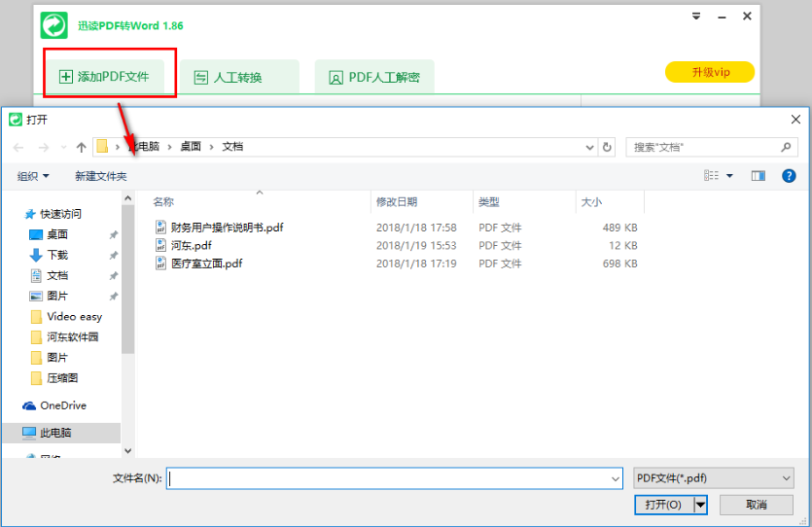The width and height of the screenshot is (812, 527).
Task: Select 快速访问 in the navigation pane
Action: pyautogui.click(x=60, y=214)
